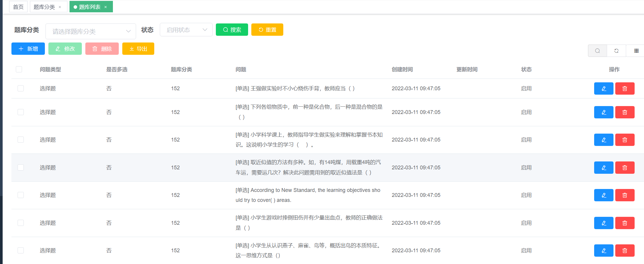Edit the row about 王强做实验时烧伤手背
The height and width of the screenshot is (264, 644).
pyautogui.click(x=604, y=88)
